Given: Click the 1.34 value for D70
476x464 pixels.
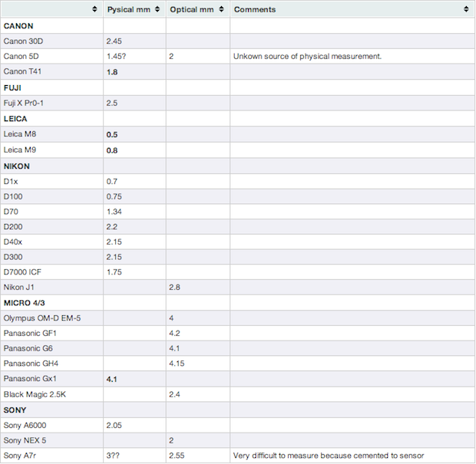Looking at the screenshot, I should [x=114, y=212].
